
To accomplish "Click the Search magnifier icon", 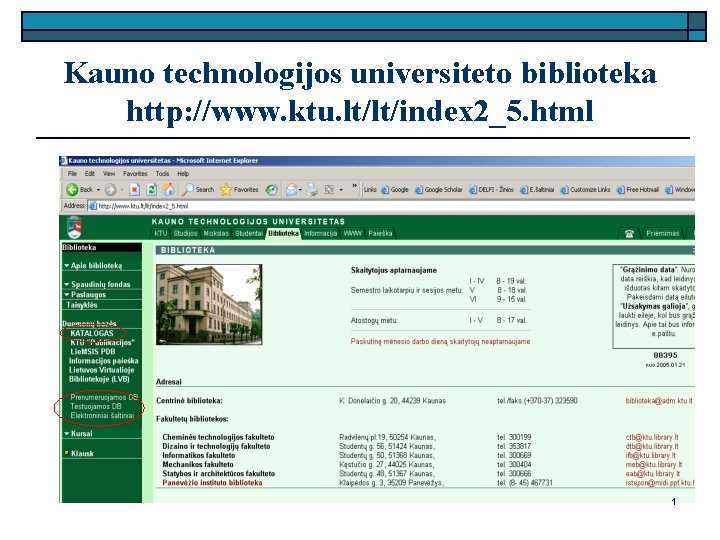I will [x=188, y=189].
